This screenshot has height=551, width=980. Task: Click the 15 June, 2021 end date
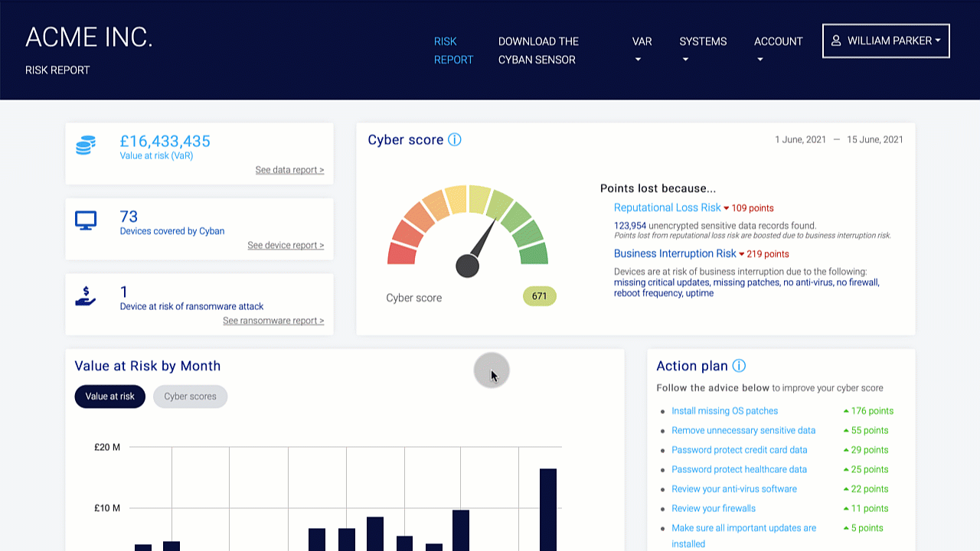tap(875, 139)
